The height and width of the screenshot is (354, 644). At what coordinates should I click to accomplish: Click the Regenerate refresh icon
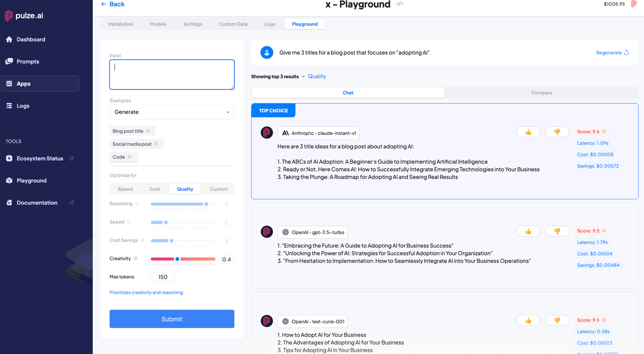click(x=627, y=52)
